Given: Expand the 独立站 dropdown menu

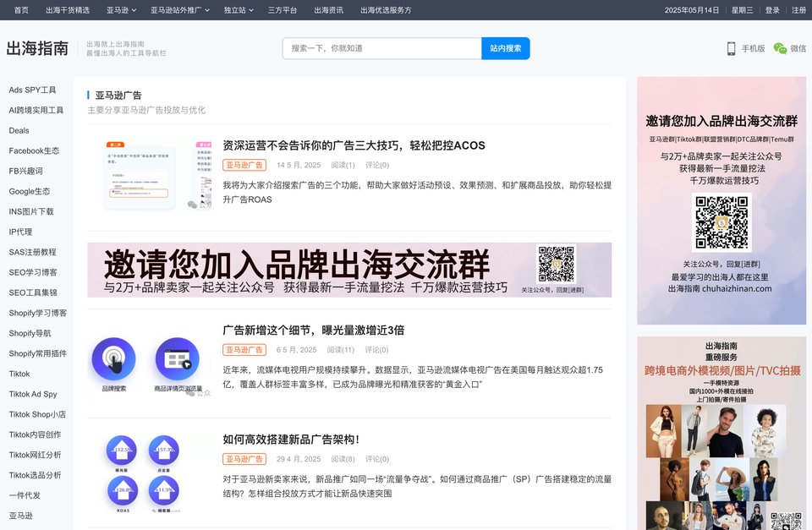Looking at the screenshot, I should pyautogui.click(x=239, y=10).
